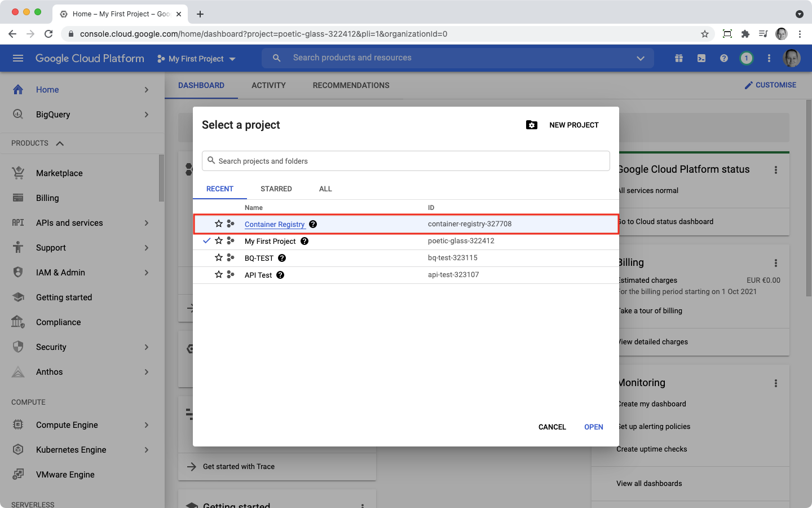Select the BQ-TEST project name
This screenshot has width=812, height=508.
[x=259, y=258]
